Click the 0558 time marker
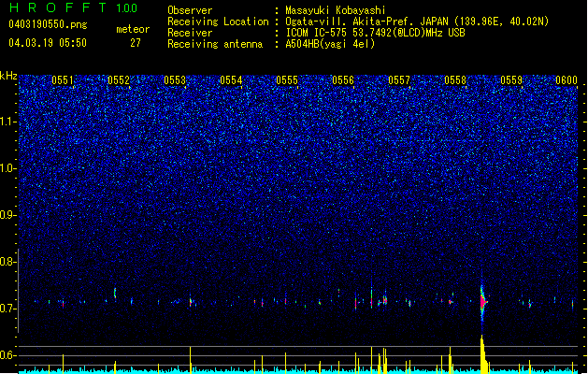 [x=455, y=80]
